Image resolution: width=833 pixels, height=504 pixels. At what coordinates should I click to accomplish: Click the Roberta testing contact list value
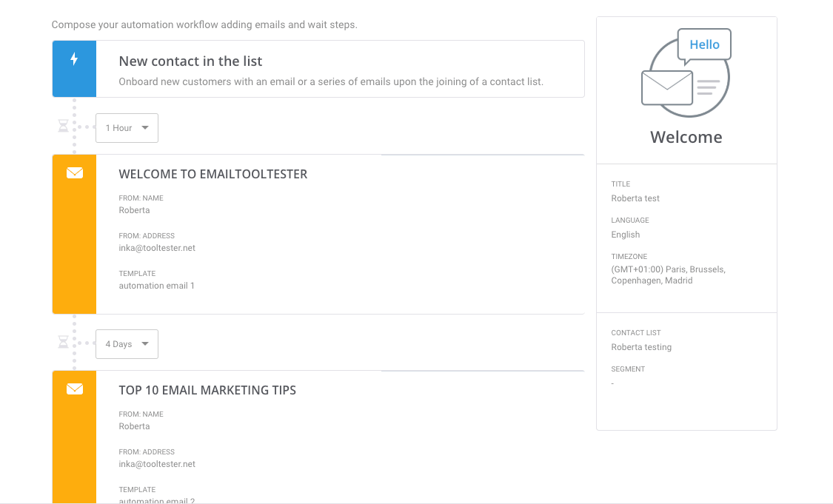641,347
